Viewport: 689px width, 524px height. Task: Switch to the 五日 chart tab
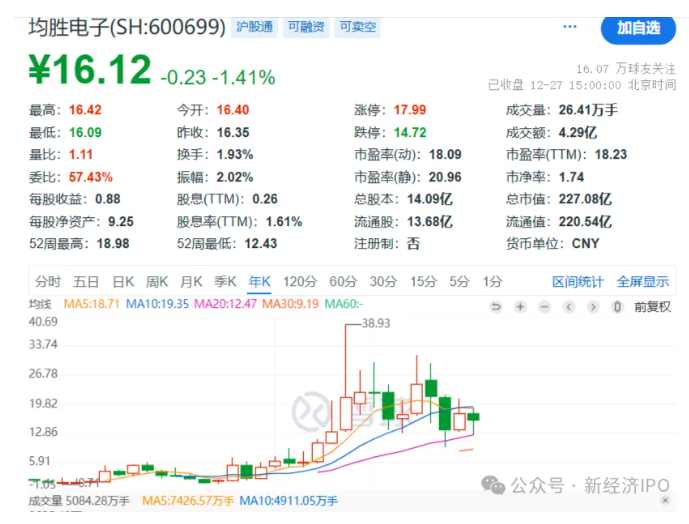coord(86,281)
